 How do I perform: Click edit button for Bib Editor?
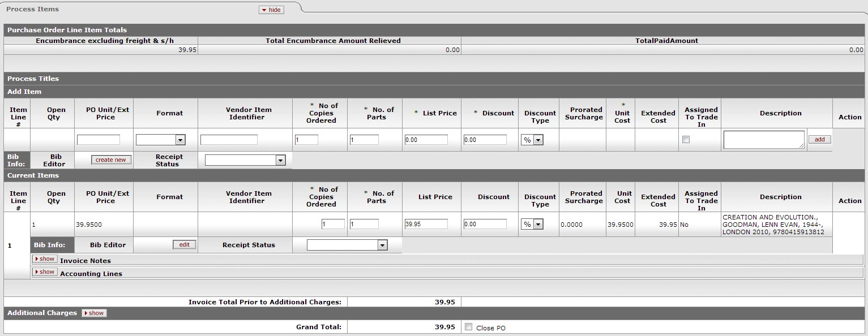pos(185,244)
